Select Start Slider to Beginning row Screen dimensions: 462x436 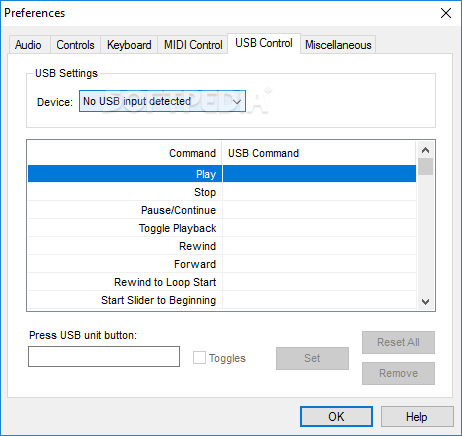point(222,300)
